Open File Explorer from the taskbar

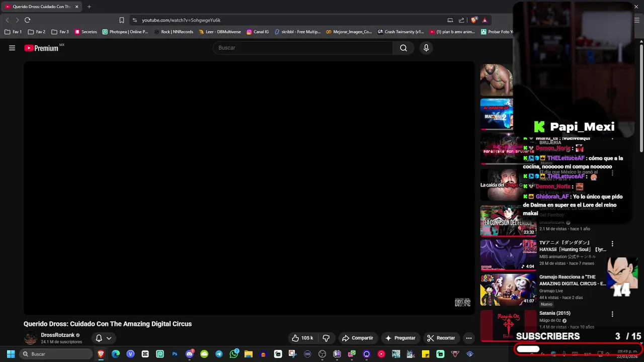(249, 354)
